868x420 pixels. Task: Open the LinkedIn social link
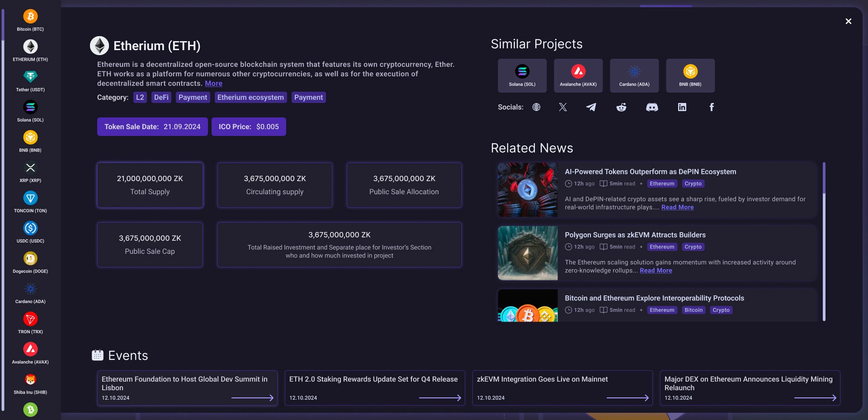682,107
